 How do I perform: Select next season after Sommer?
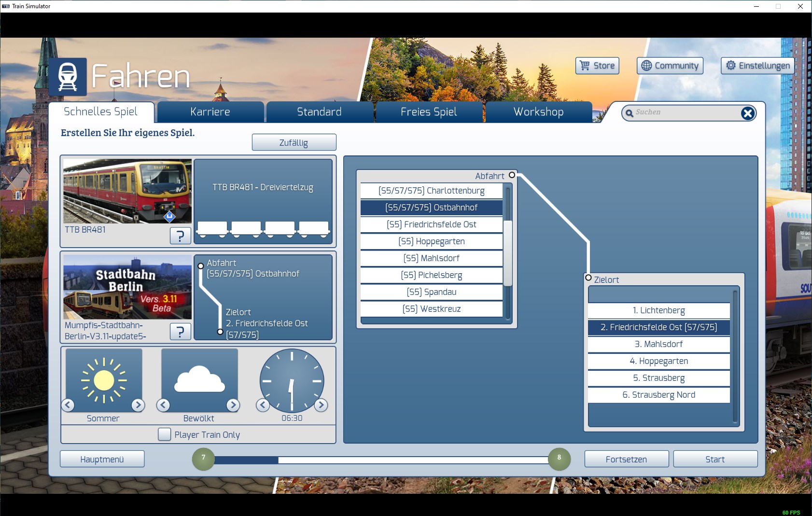[138, 405]
